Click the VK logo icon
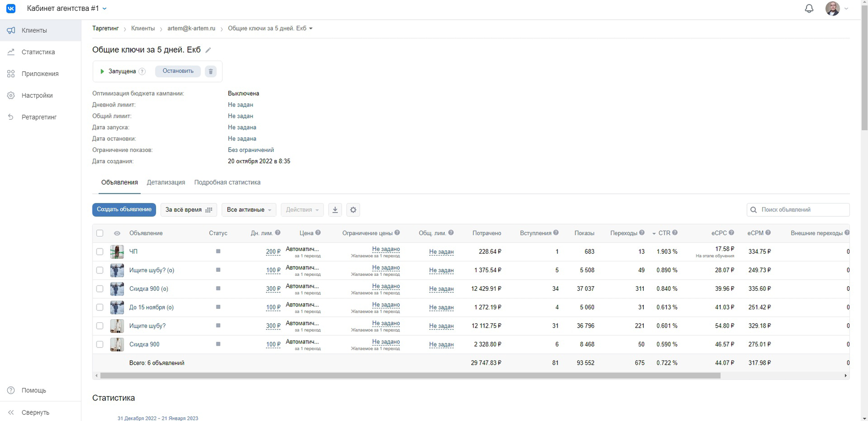 11,9
